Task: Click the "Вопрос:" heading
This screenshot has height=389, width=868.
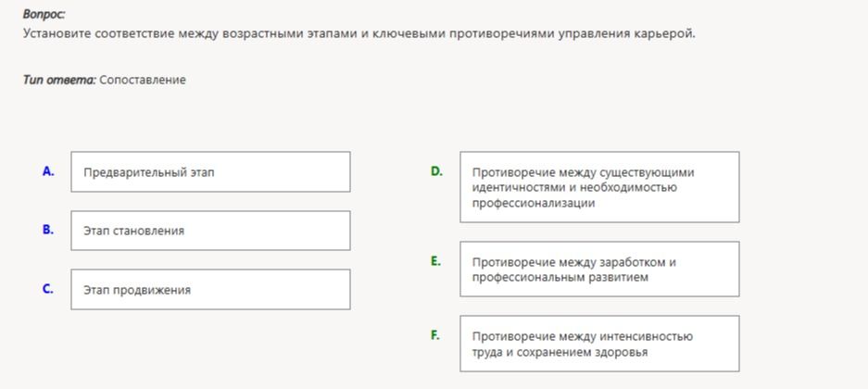Action: point(44,15)
